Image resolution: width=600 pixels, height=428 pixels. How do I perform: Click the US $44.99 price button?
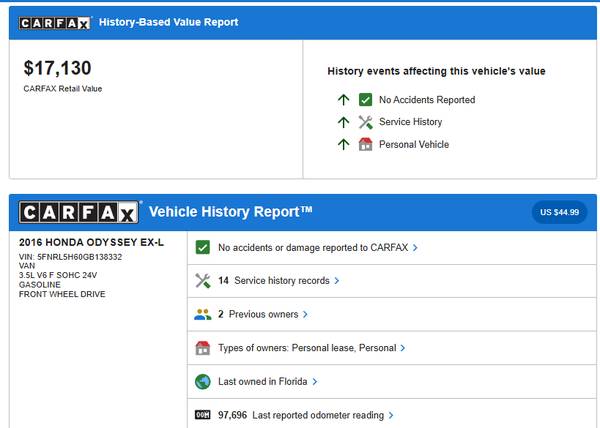coord(560,212)
